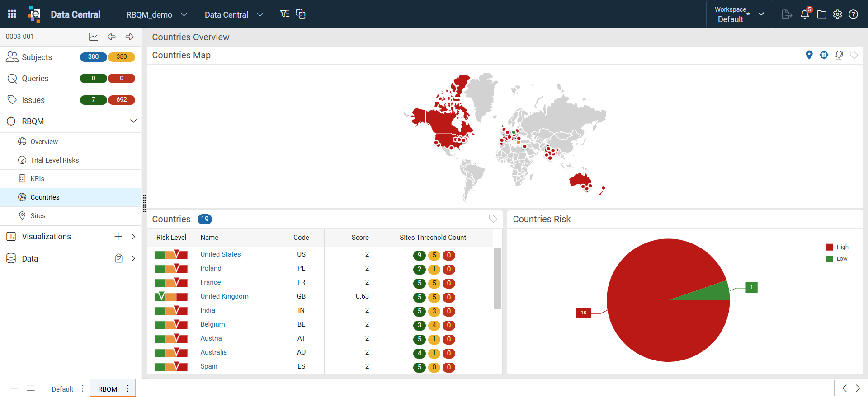Toggle High legend entry in pie chart
Image resolution: width=868 pixels, height=397 pixels.
(837, 247)
